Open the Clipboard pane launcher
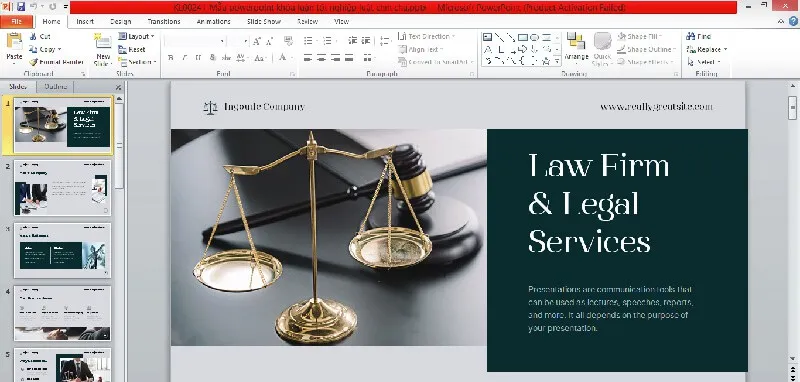 point(82,74)
